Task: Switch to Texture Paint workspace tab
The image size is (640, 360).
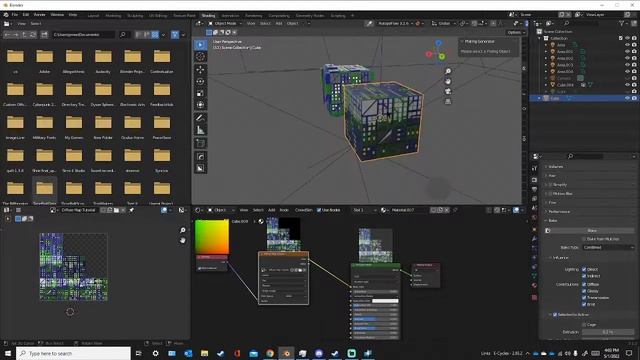Action: point(184,16)
